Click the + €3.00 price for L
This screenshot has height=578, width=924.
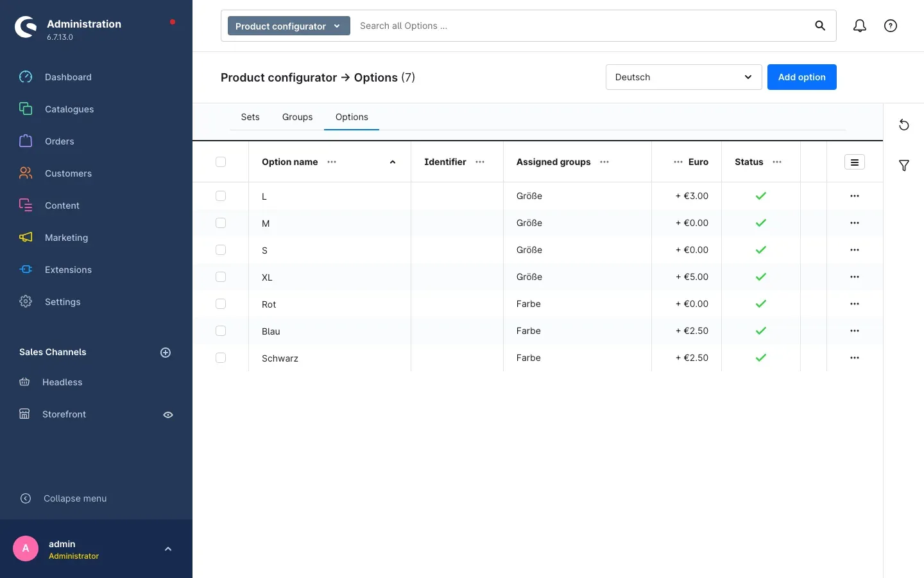(x=692, y=196)
